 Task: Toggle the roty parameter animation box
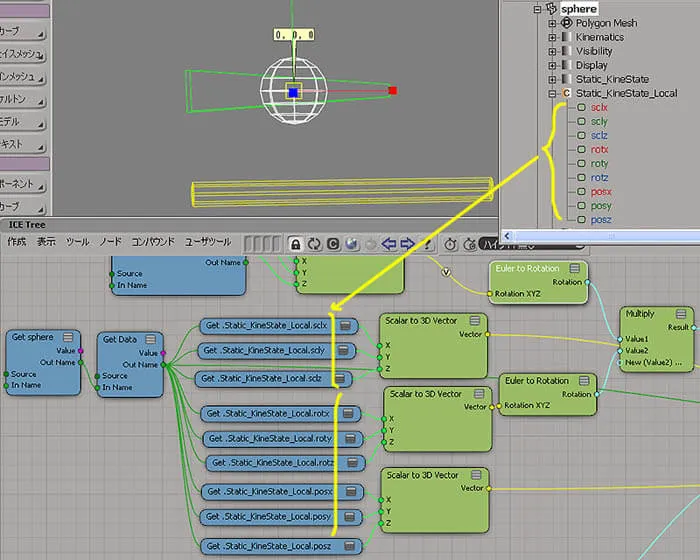pos(581,163)
